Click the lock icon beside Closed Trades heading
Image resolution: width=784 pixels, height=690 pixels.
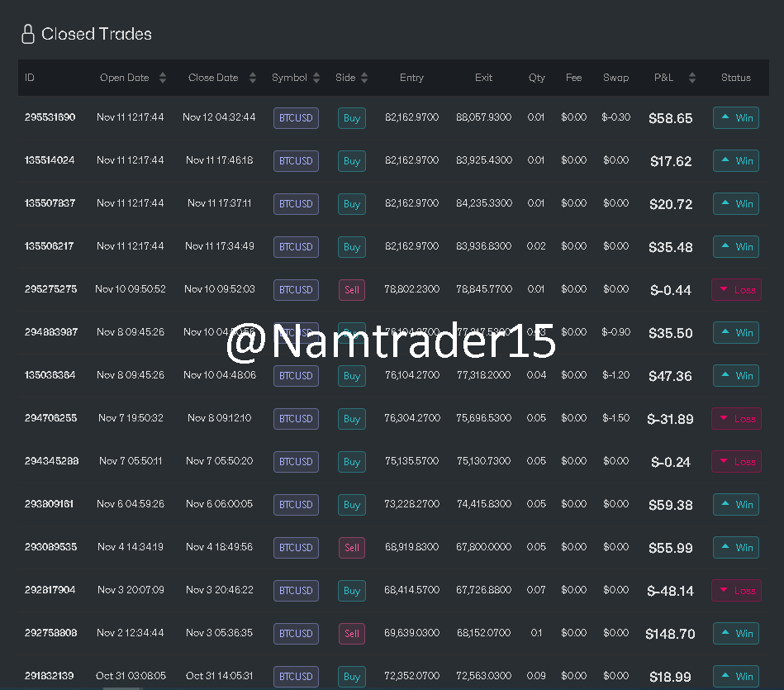tap(29, 35)
